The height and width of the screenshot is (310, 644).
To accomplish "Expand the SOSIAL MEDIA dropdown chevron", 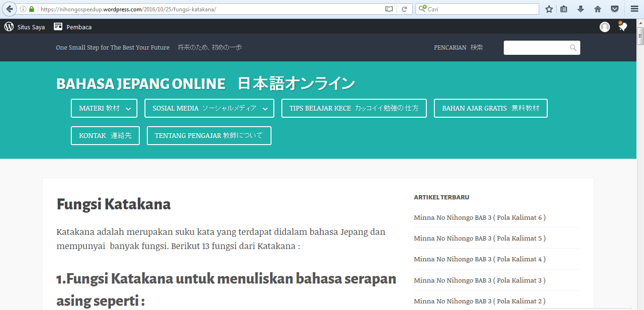I will point(265,109).
